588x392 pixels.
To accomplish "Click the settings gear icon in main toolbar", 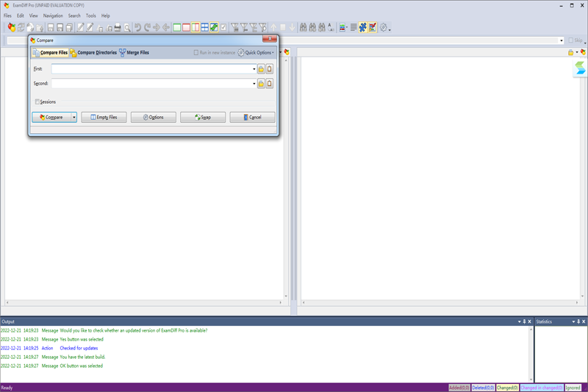I will pyautogui.click(x=383, y=28).
